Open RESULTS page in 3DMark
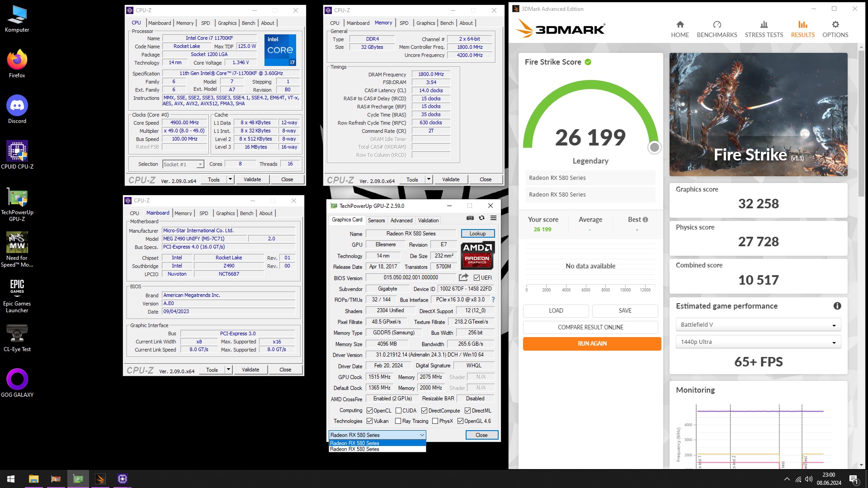This screenshot has height=488, width=868. [x=802, y=29]
